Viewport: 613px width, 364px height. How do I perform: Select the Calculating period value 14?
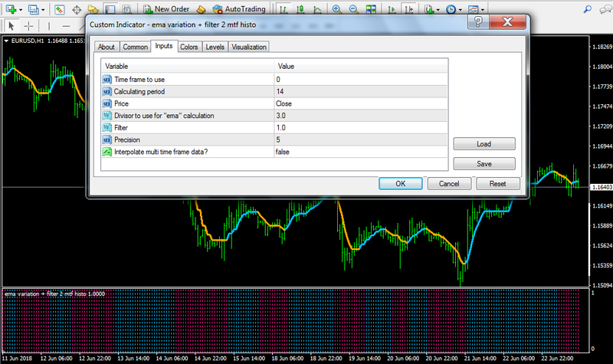pyautogui.click(x=281, y=91)
